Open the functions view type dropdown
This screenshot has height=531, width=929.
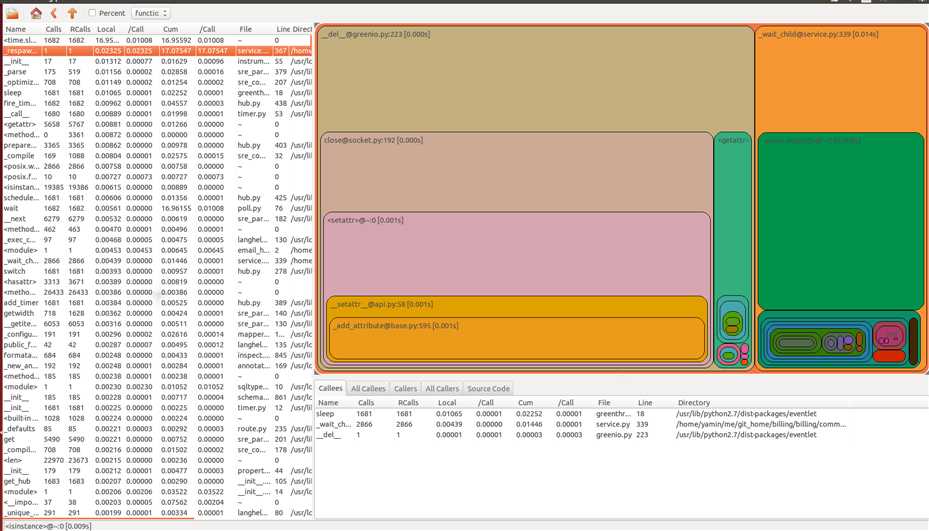click(x=150, y=13)
